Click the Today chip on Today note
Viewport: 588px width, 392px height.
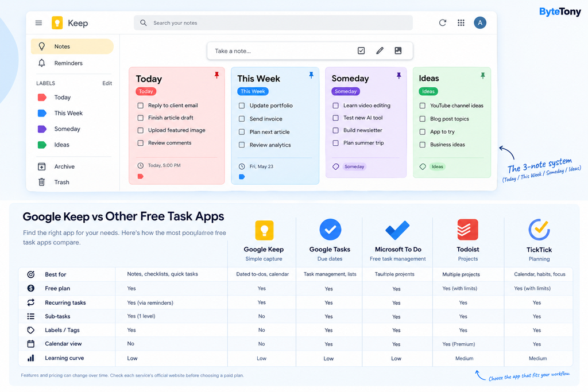click(146, 91)
